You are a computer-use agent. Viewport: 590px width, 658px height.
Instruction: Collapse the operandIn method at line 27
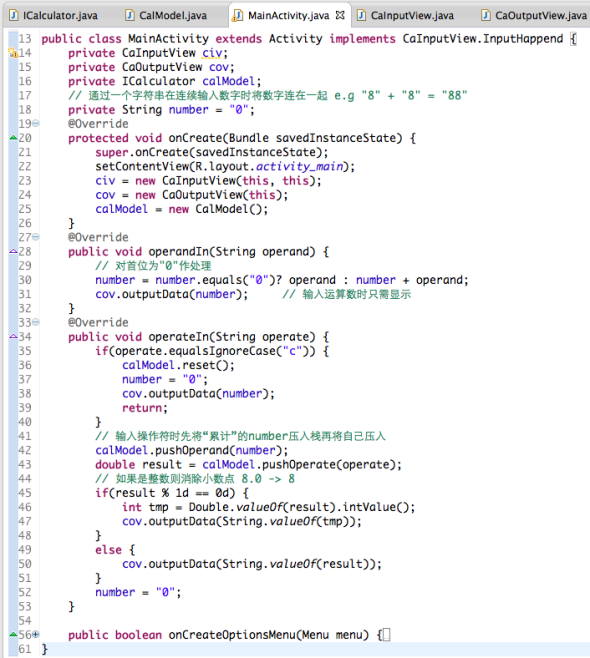[x=36, y=237]
